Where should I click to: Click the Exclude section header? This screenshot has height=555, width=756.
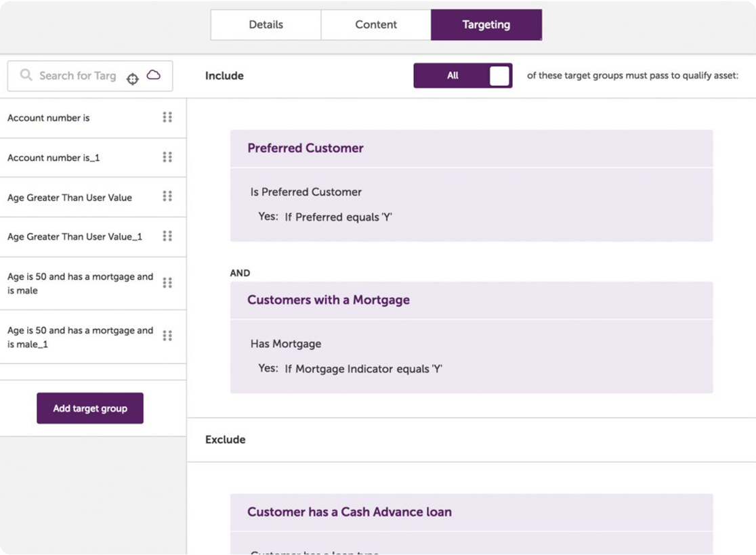pos(225,439)
